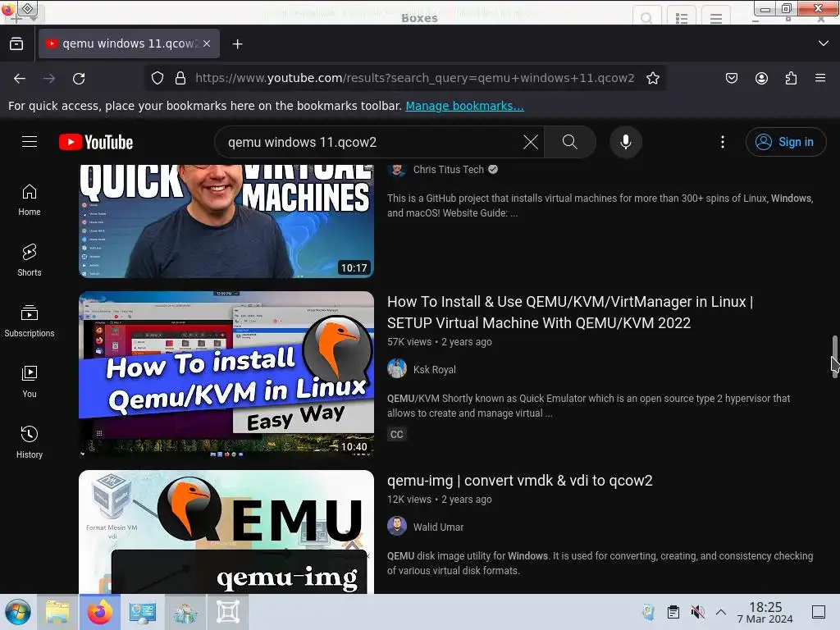Open a new browser tab
The image size is (840, 630).
click(237, 44)
